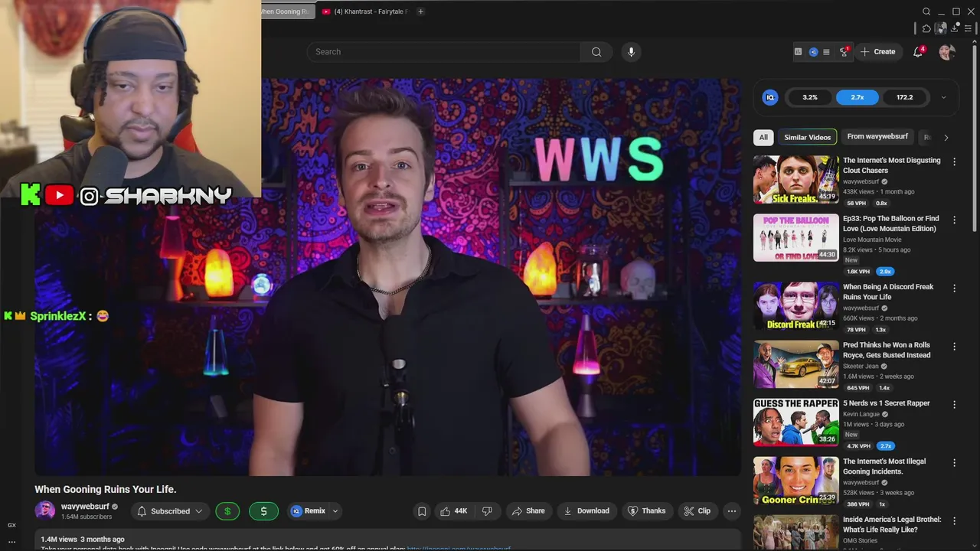
Task: Open the notifications bell
Action: 918,52
